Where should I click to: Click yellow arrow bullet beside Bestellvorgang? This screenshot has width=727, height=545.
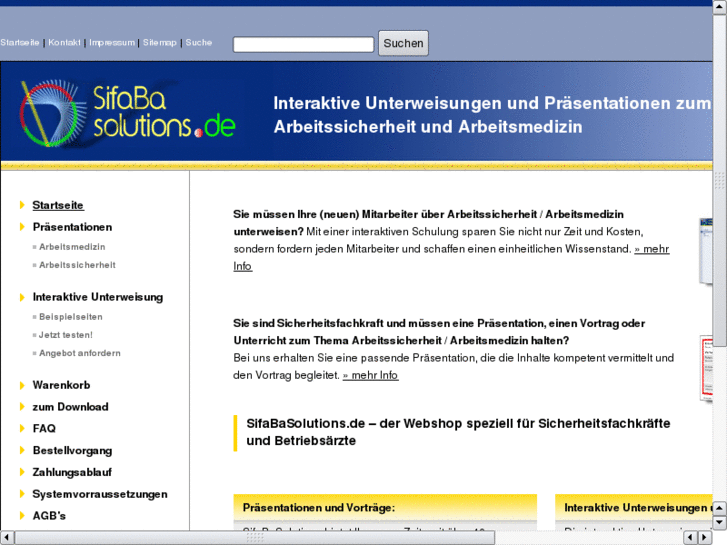(22, 450)
